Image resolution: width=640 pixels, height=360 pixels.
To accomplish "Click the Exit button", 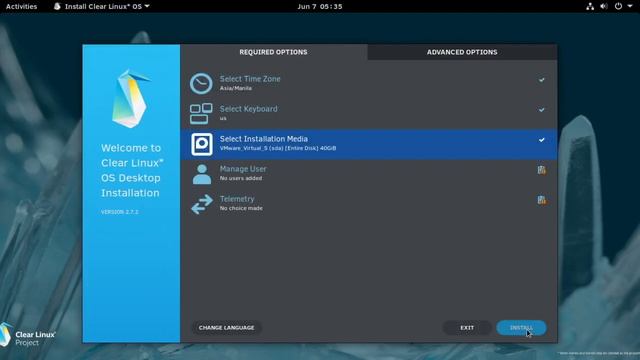I will click(x=467, y=328).
